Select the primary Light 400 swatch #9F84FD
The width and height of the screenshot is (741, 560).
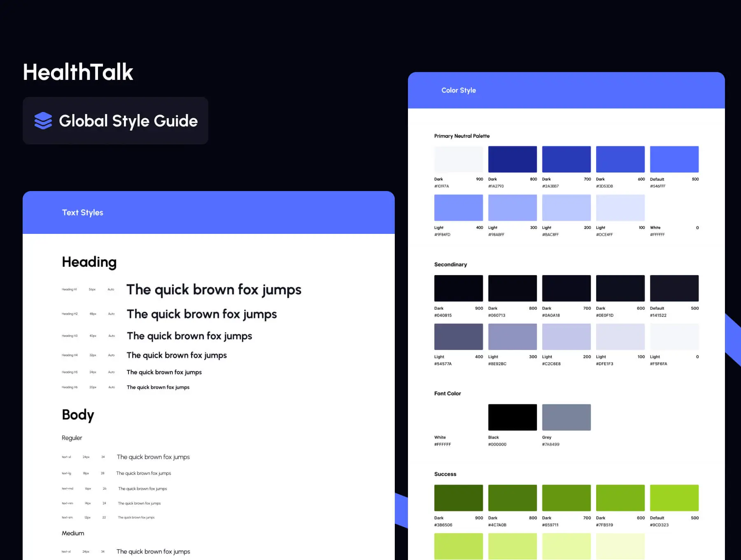click(x=458, y=208)
